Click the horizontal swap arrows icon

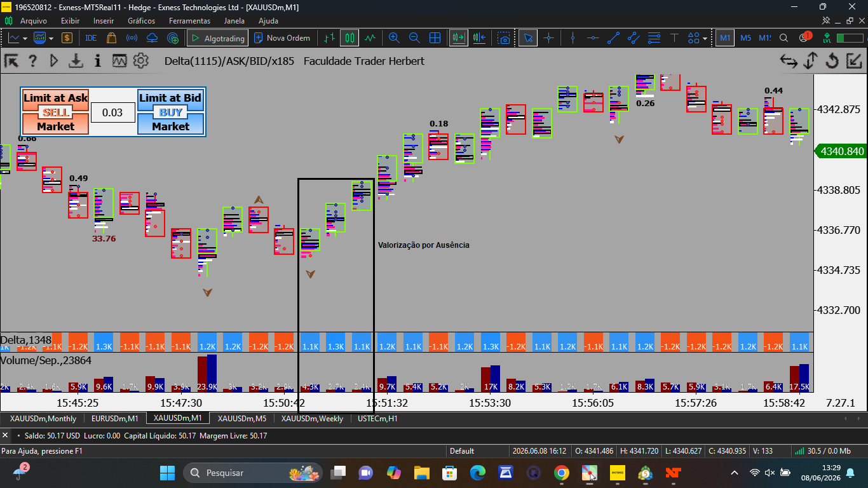[789, 61]
